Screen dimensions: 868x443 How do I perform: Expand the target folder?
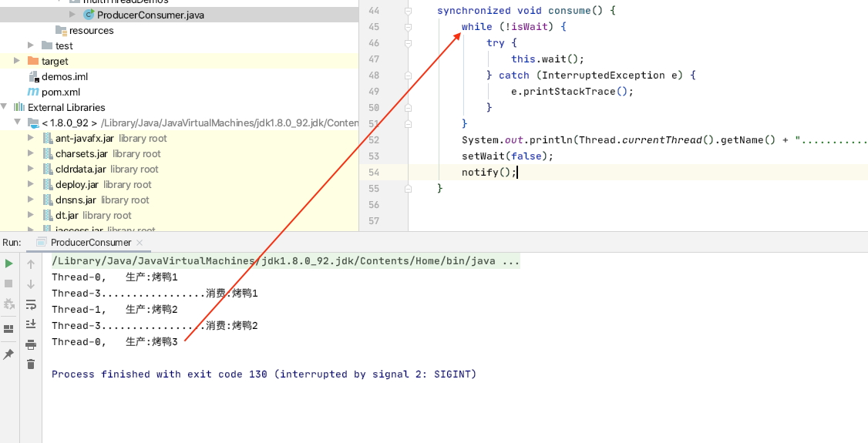(17, 61)
